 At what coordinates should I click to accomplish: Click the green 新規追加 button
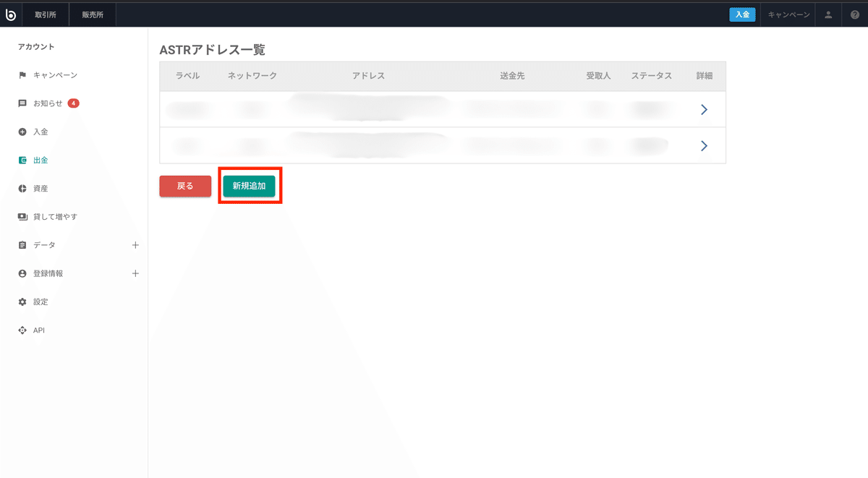(249, 186)
